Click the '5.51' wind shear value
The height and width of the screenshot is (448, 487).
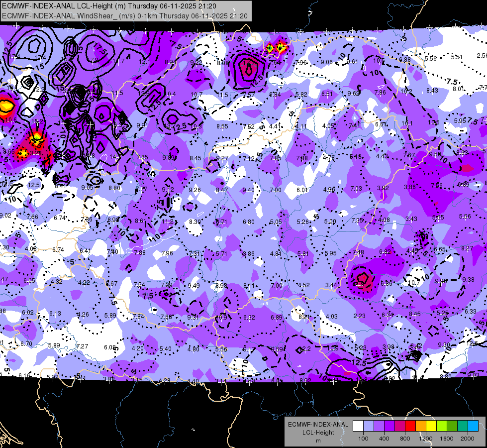(457, 57)
